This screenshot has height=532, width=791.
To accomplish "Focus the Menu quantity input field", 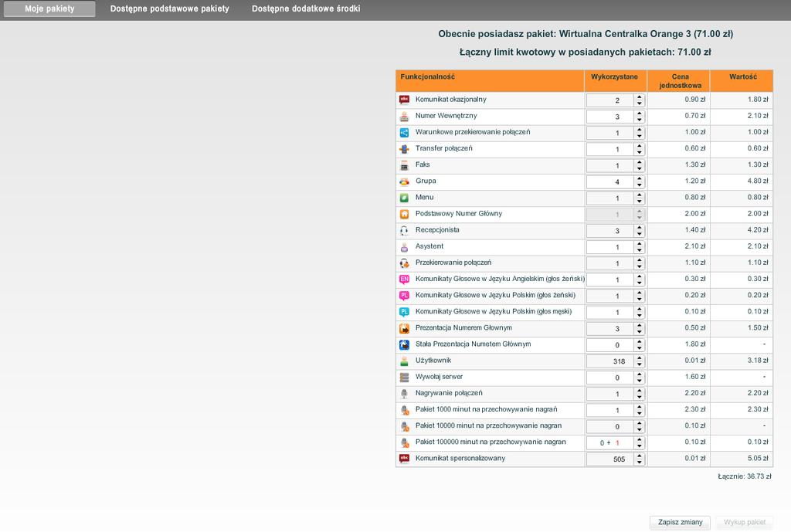I will (610, 198).
